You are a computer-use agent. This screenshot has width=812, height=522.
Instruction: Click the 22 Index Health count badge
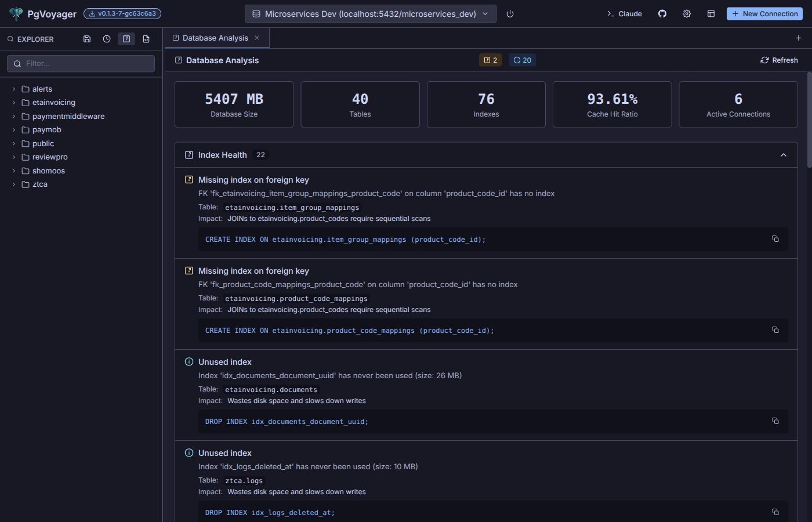[x=260, y=155]
